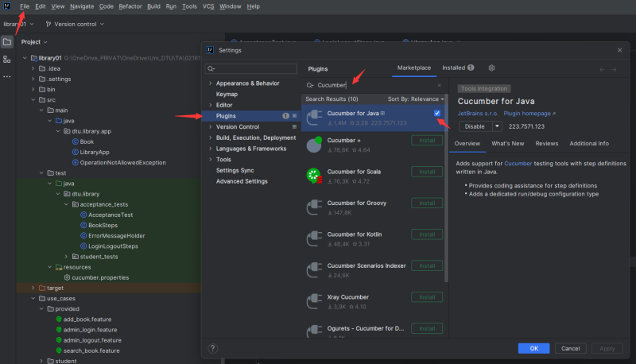Open the Refactor menu
636x364 pixels.
130,6
